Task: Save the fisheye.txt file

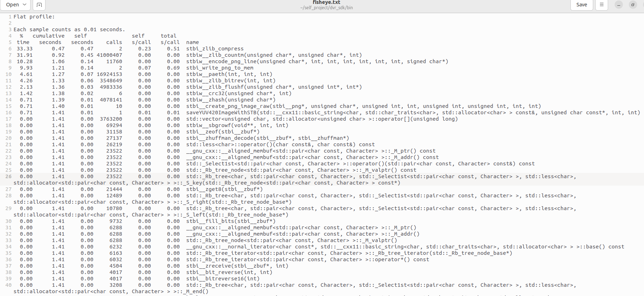Action: tap(581, 5)
